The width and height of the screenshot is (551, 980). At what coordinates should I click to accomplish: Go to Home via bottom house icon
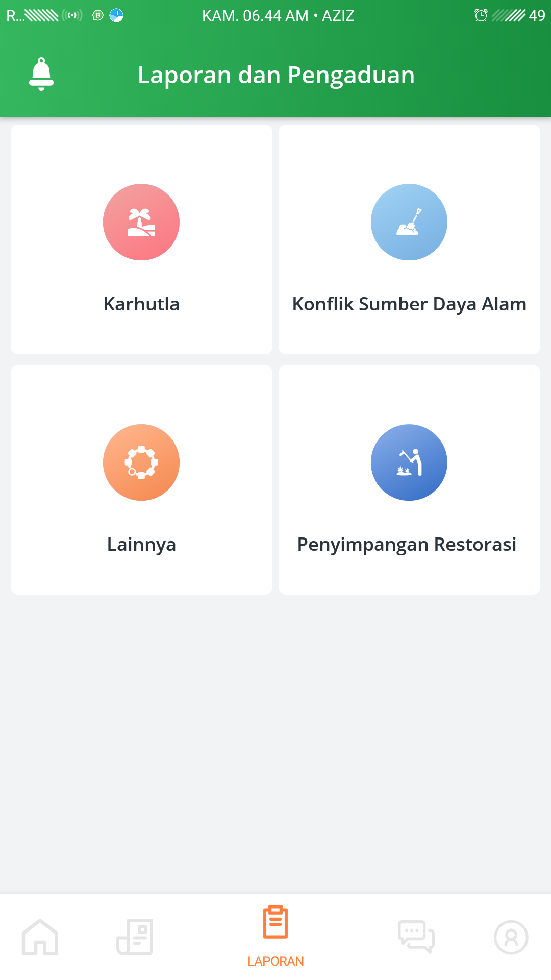[40, 937]
